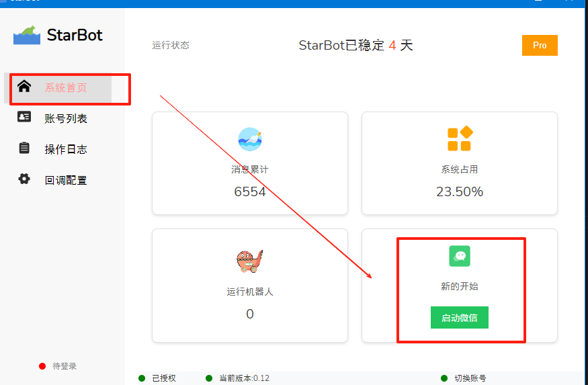The image size is (588, 385).
Task: Click the green WeChat icon above 新的开始
Action: click(460, 256)
